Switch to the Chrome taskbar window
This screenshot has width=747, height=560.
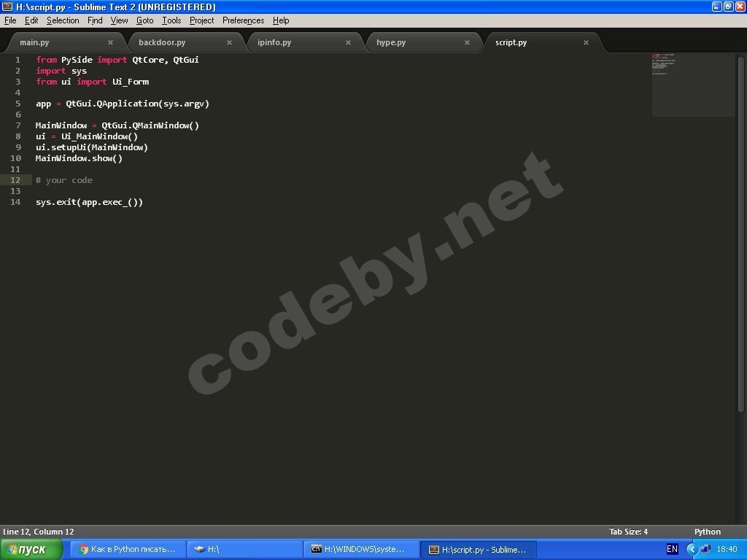pyautogui.click(x=128, y=550)
